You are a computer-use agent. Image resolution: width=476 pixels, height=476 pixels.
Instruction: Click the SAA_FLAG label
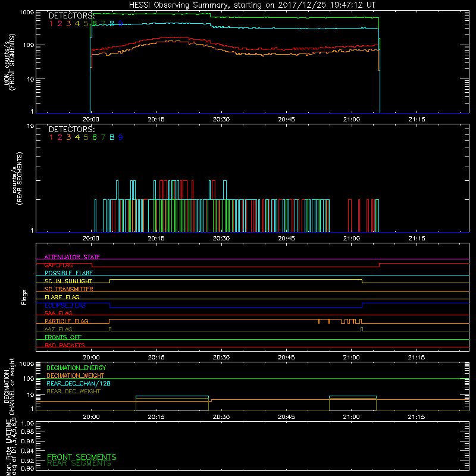tap(58, 313)
